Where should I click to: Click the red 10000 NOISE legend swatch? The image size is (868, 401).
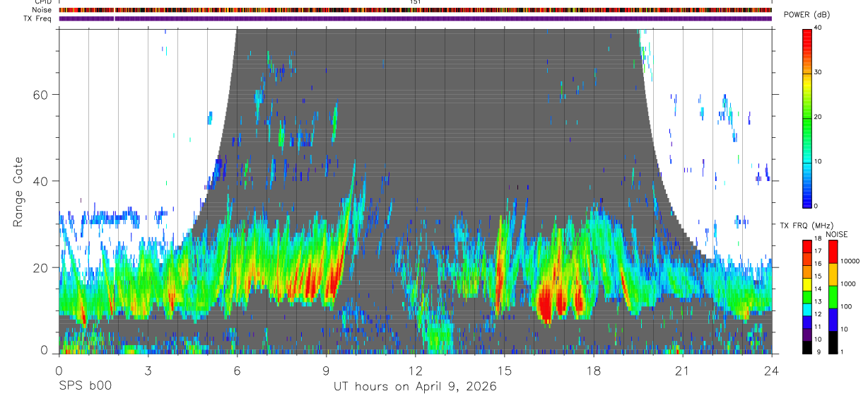[x=833, y=252]
